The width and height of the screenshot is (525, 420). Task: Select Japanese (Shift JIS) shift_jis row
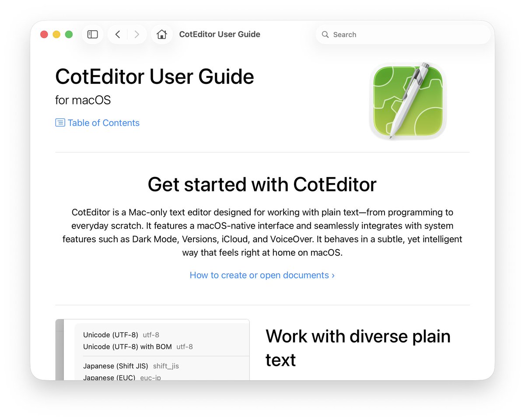[x=131, y=366]
